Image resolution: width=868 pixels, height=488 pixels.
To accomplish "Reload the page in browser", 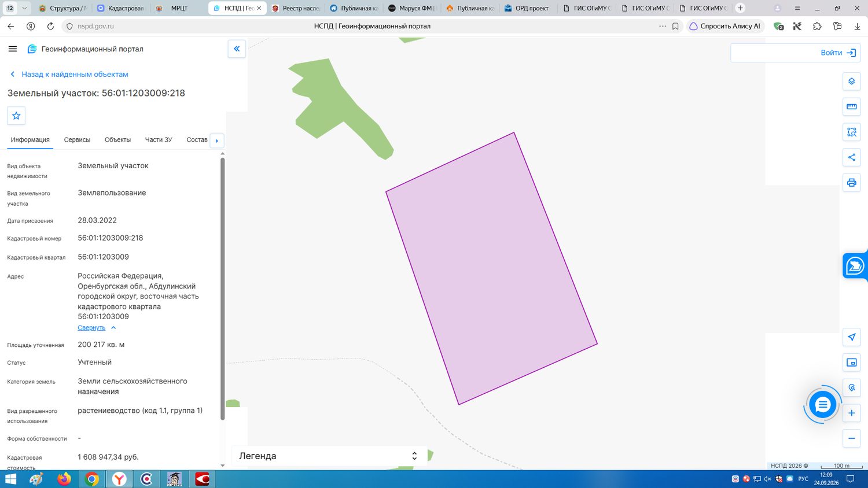I will coord(50,26).
